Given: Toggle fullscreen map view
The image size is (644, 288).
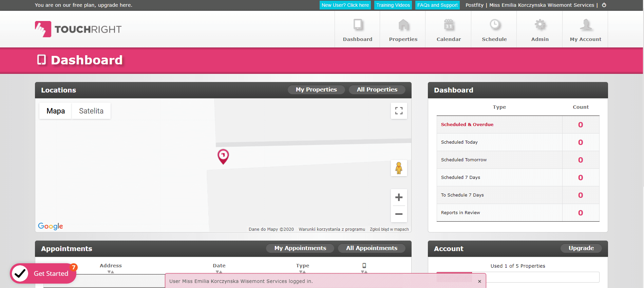Looking at the screenshot, I should coord(399,111).
